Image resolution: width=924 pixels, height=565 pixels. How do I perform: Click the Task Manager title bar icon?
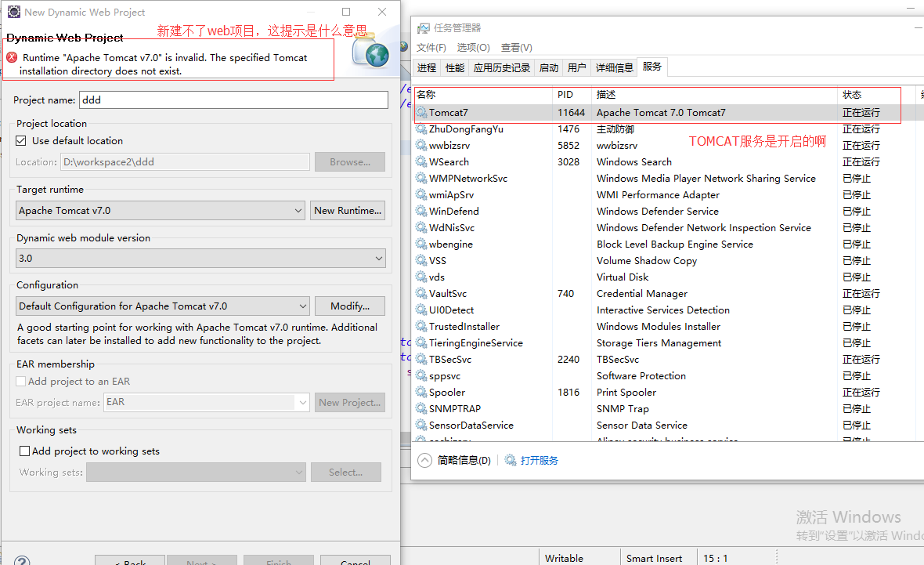pyautogui.click(x=423, y=28)
